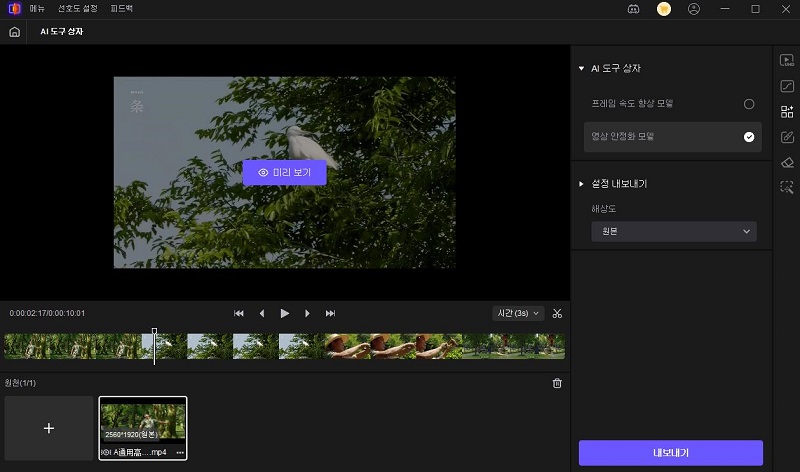The image size is (800, 472).
Task: Open the video enhancer sidebar icon
Action: pyautogui.click(x=787, y=60)
